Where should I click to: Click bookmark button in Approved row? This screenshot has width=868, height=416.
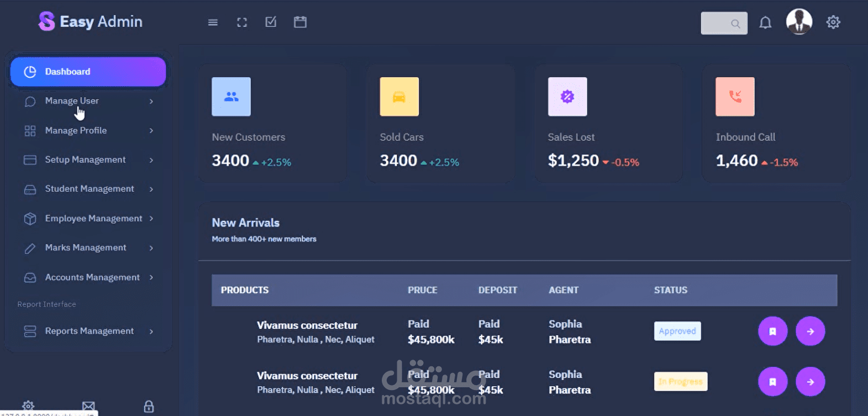(772, 331)
